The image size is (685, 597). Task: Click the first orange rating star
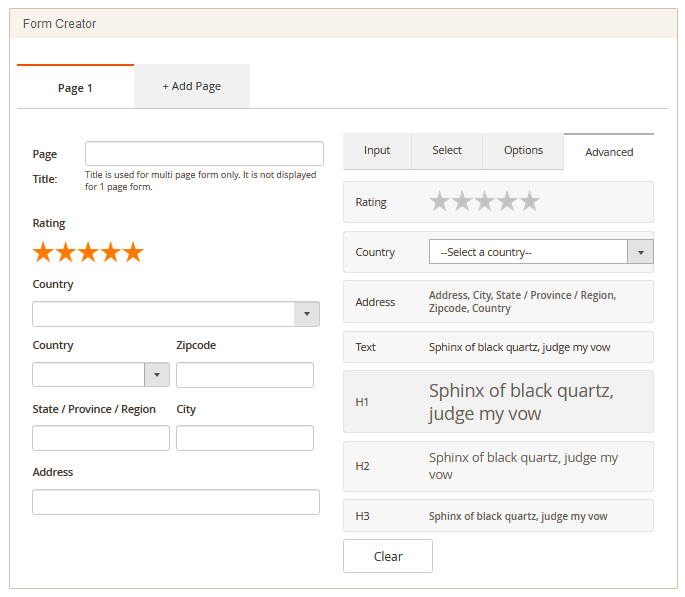pos(44,252)
